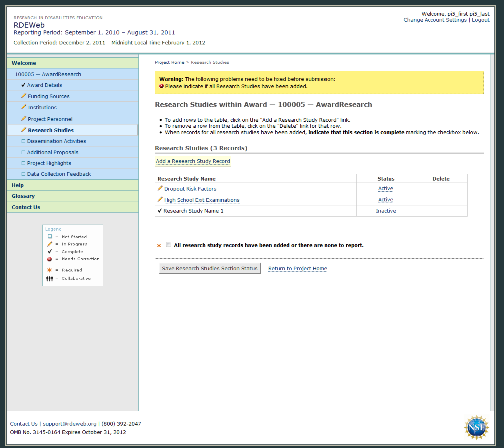Screen dimensions: 504x448
Task: Click pencil icon beside High School Exit Examinations
Action: 160,199
